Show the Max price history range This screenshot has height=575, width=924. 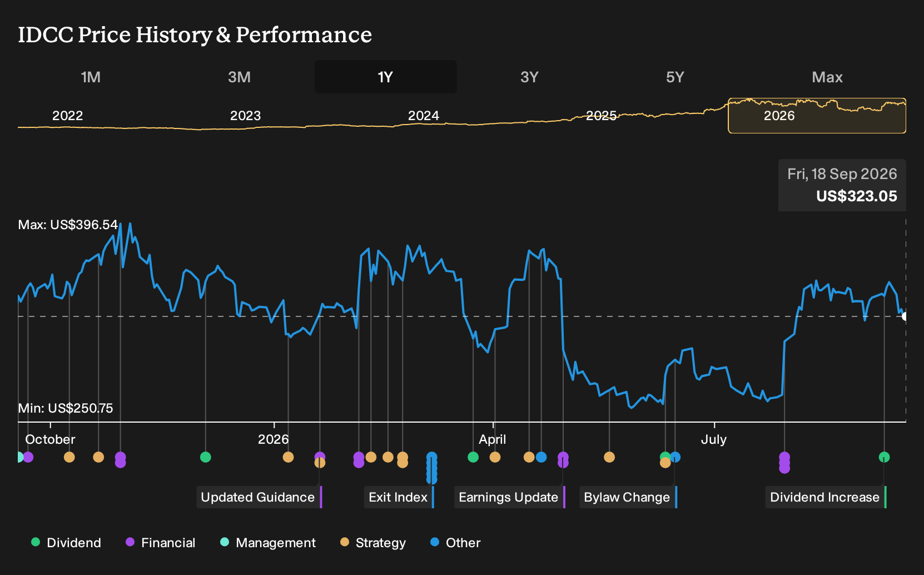point(827,77)
